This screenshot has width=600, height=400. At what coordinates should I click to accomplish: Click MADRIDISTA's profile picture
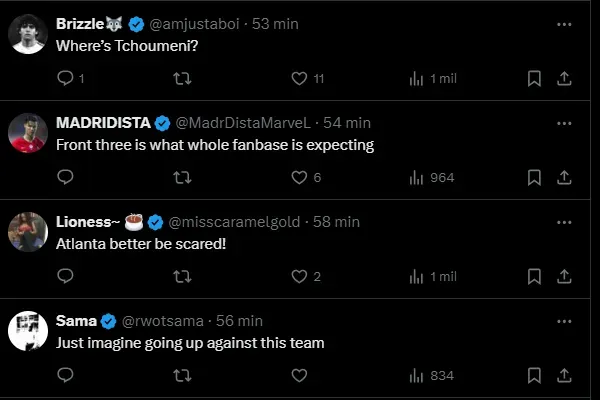coord(28,133)
